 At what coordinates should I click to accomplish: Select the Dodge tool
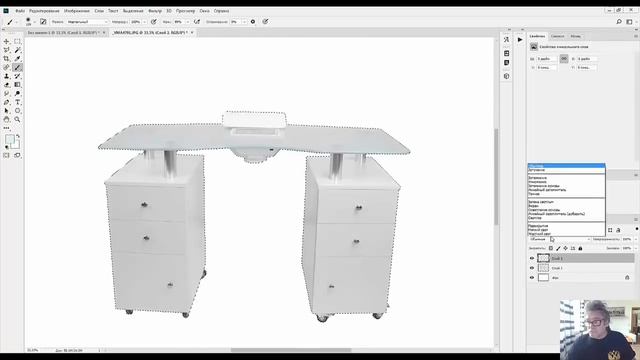(x=17, y=93)
